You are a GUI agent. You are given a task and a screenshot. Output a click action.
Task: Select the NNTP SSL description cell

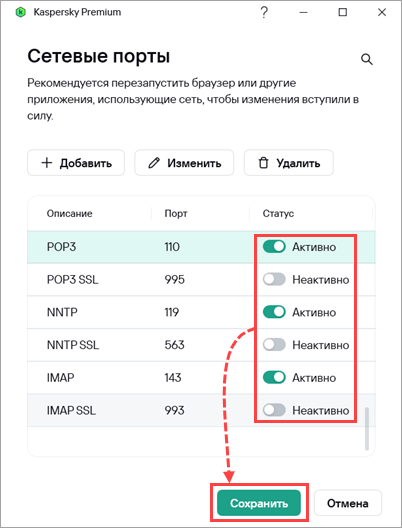[73, 345]
